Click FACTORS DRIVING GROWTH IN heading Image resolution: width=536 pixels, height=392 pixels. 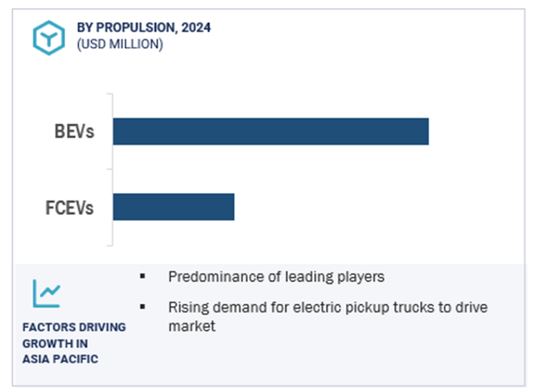pos(74,335)
